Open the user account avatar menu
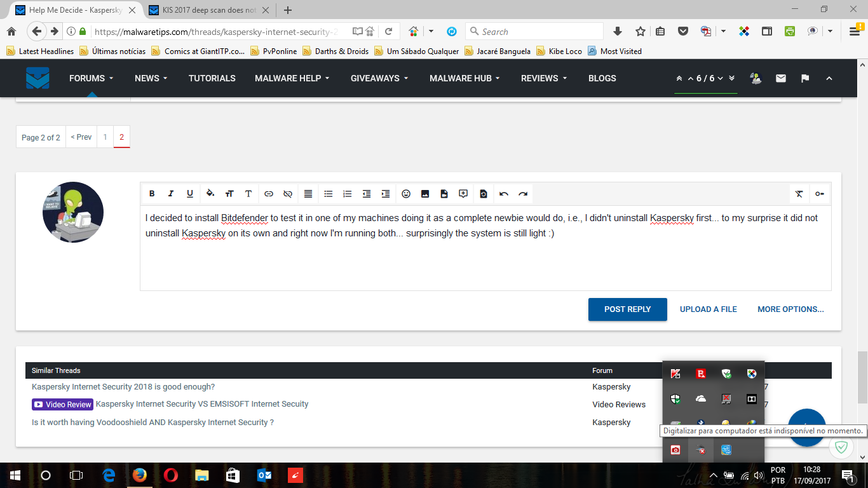Viewport: 868px width, 488px height. click(756, 78)
